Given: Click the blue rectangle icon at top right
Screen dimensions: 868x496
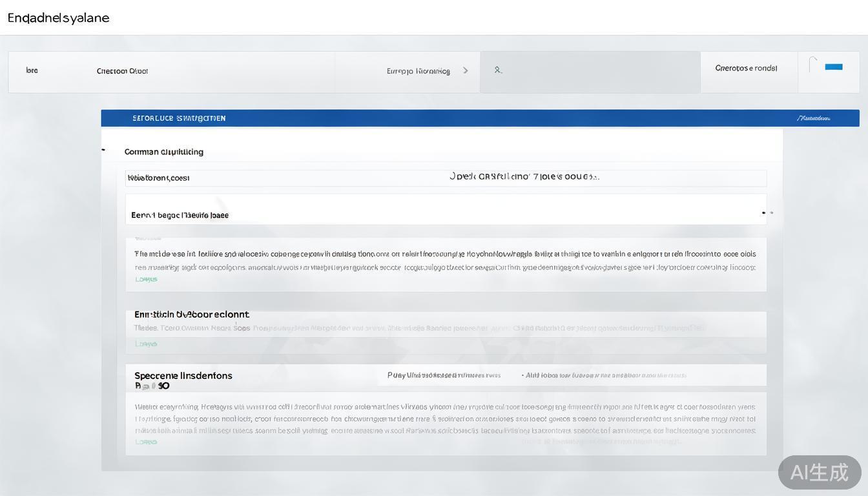Looking at the screenshot, I should pos(834,67).
